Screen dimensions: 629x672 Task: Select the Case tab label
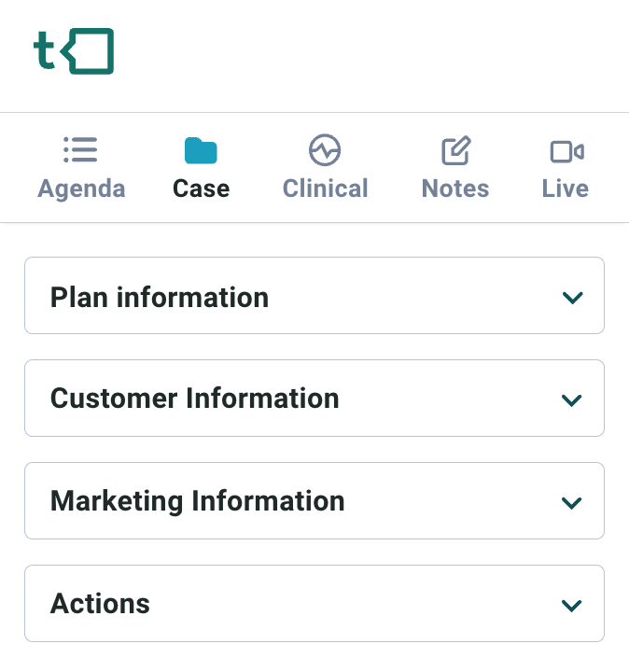(x=201, y=189)
